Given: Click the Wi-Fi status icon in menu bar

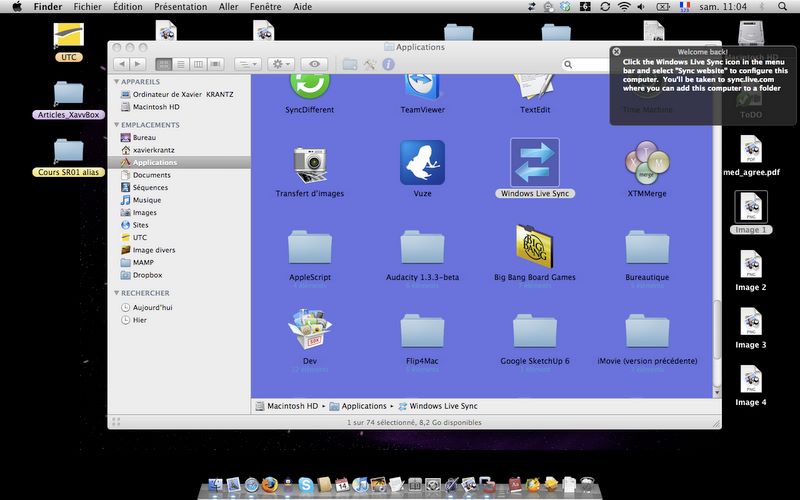Looking at the screenshot, I should point(623,7).
